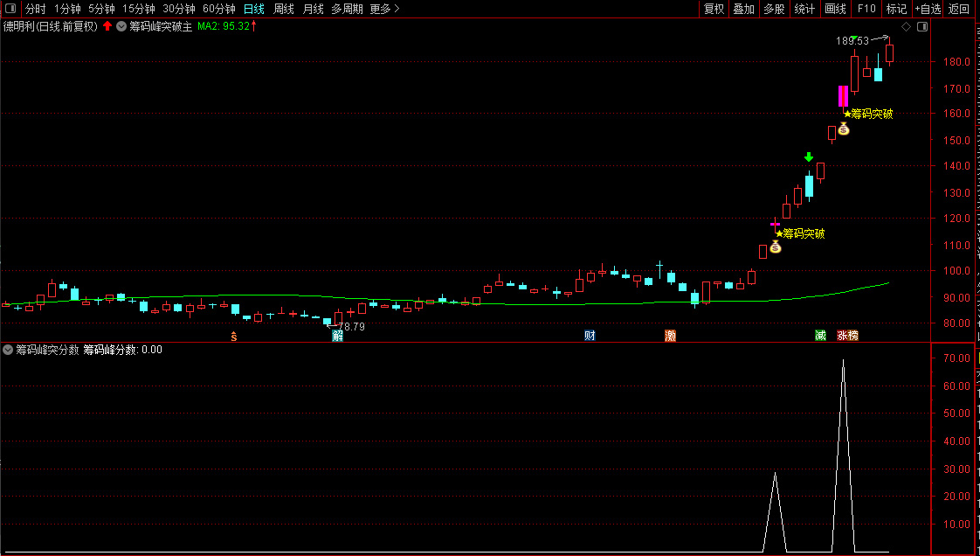
Task: Open the 复权 adjustment menu
Action: pyautogui.click(x=714, y=9)
